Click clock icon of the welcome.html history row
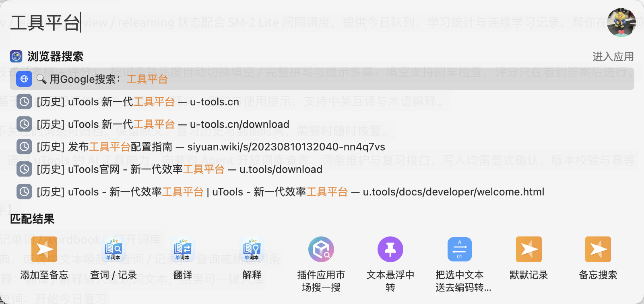This screenshot has width=644, height=304. pos(24,192)
